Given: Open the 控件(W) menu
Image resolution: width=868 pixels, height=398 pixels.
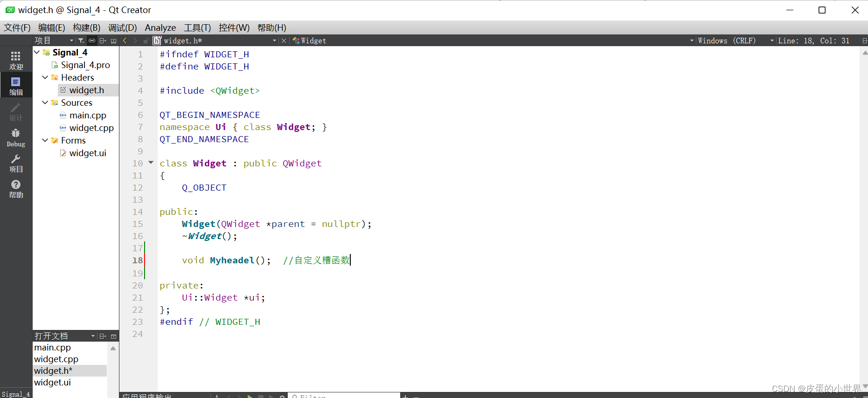Looking at the screenshot, I should [x=234, y=27].
